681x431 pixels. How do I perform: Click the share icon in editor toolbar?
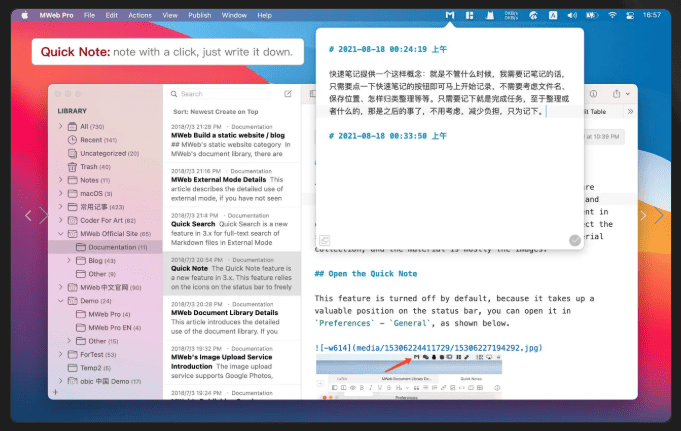point(616,94)
